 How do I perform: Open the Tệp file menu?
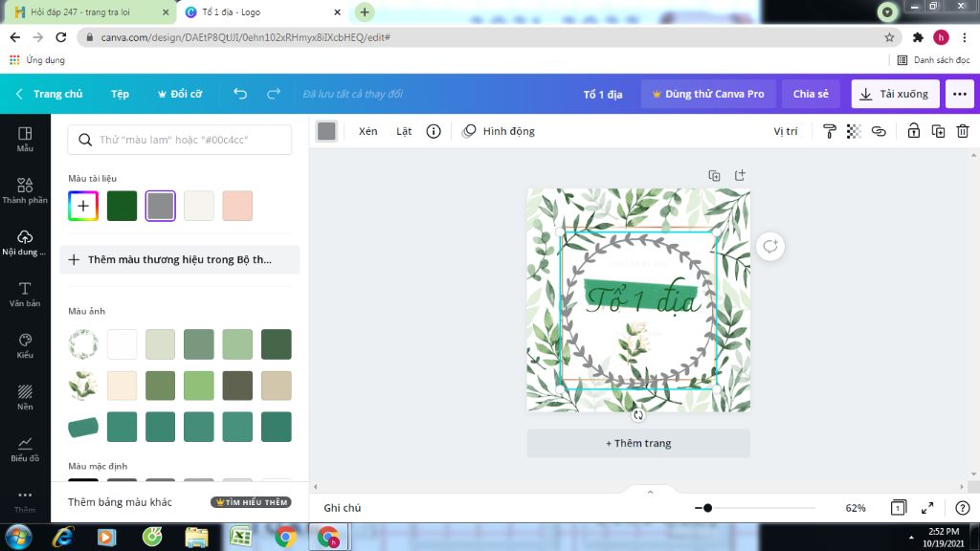click(x=120, y=94)
